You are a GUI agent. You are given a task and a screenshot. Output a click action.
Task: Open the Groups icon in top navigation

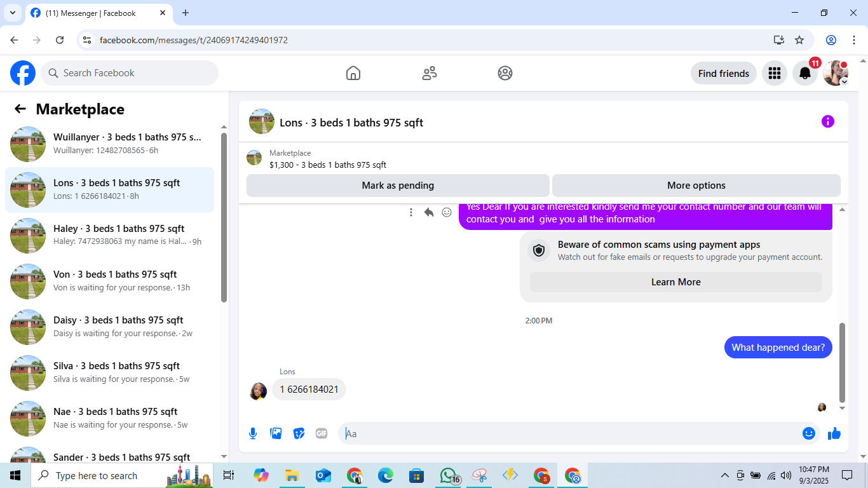[505, 73]
